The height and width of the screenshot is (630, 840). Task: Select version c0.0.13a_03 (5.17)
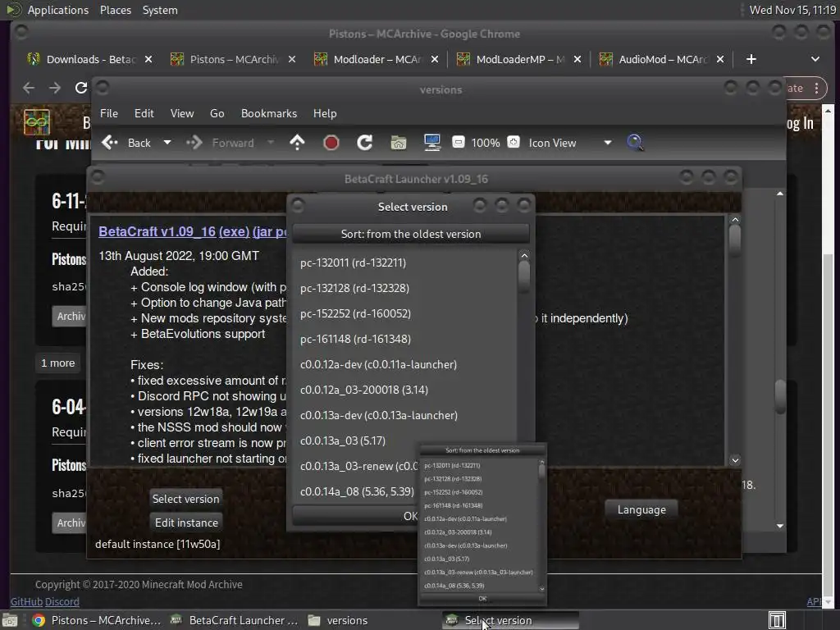405,441
